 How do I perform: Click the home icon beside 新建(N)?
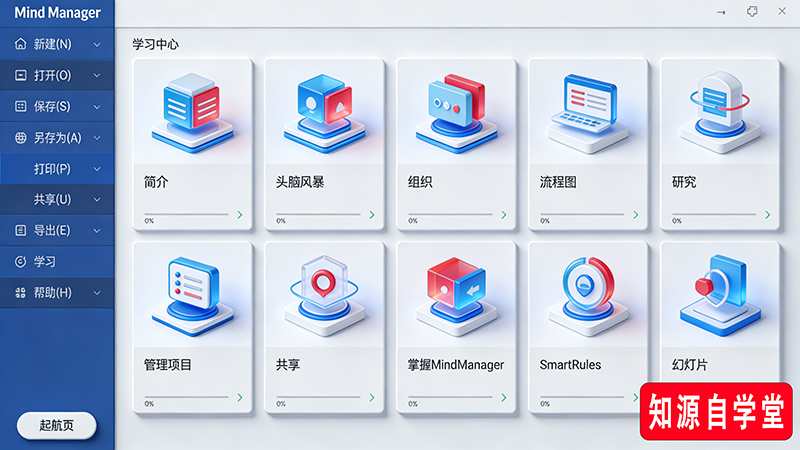[20, 44]
